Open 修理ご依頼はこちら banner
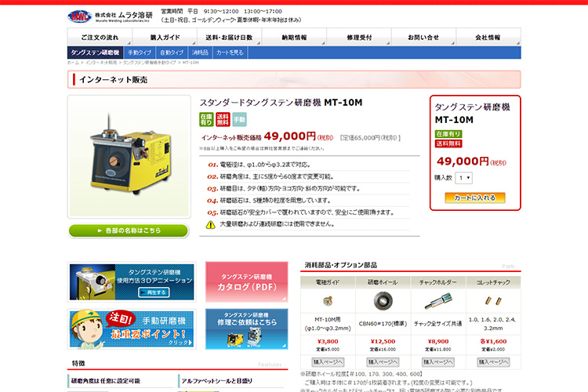Image resolution: width=588 pixels, height=392 pixels. pyautogui.click(x=246, y=329)
